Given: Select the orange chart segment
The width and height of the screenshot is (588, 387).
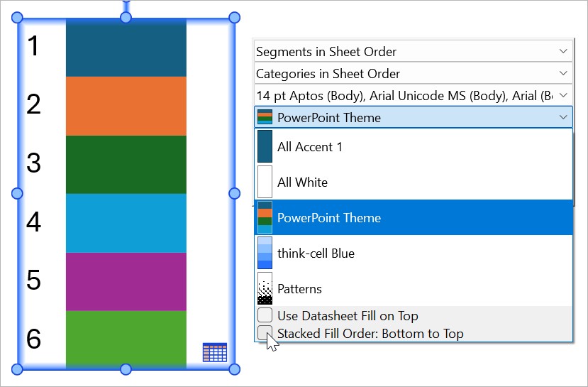Looking at the screenshot, I should pyautogui.click(x=126, y=106).
